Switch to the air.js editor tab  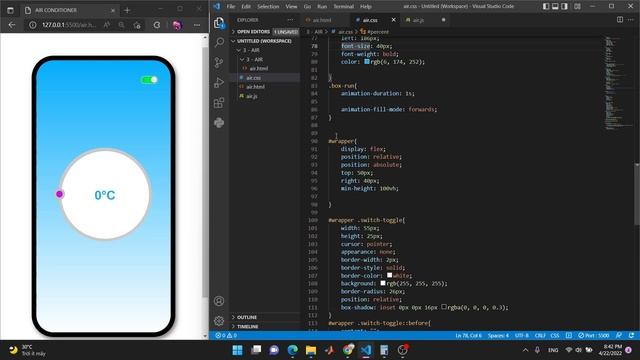tap(418, 20)
